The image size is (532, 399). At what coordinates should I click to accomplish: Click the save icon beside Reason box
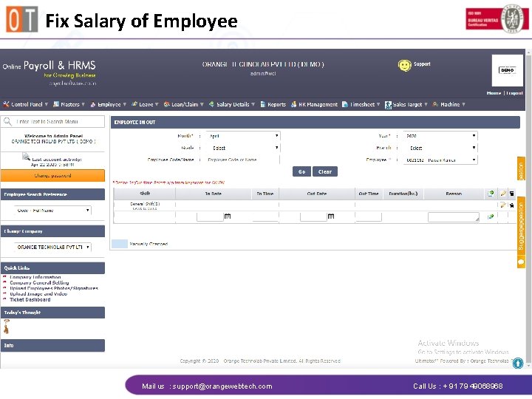point(491,216)
